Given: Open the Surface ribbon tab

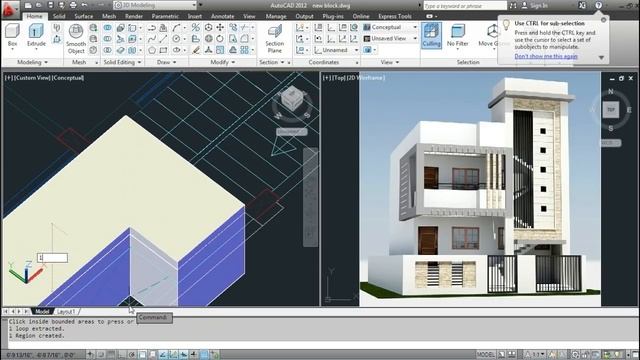Looking at the screenshot, I should pos(84,16).
